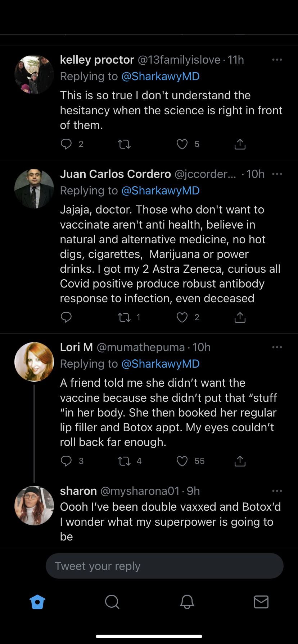Open sharon's profile picture

(34, 506)
